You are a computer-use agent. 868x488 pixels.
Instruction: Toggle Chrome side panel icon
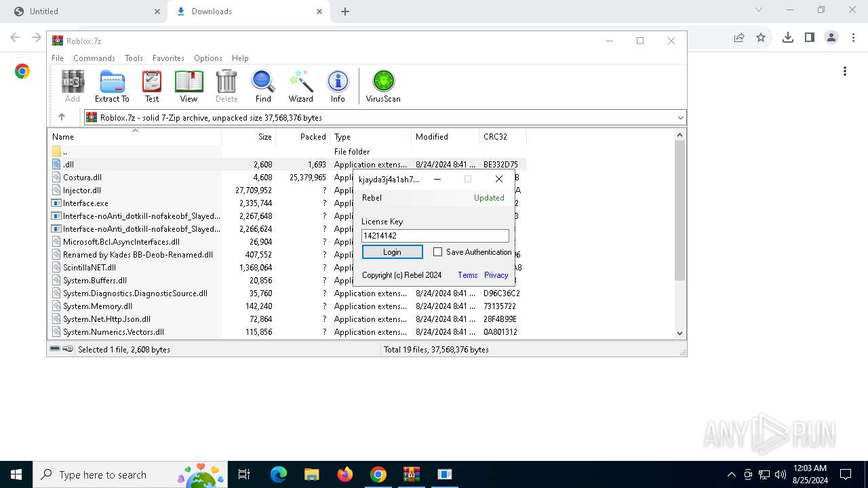coord(809,38)
